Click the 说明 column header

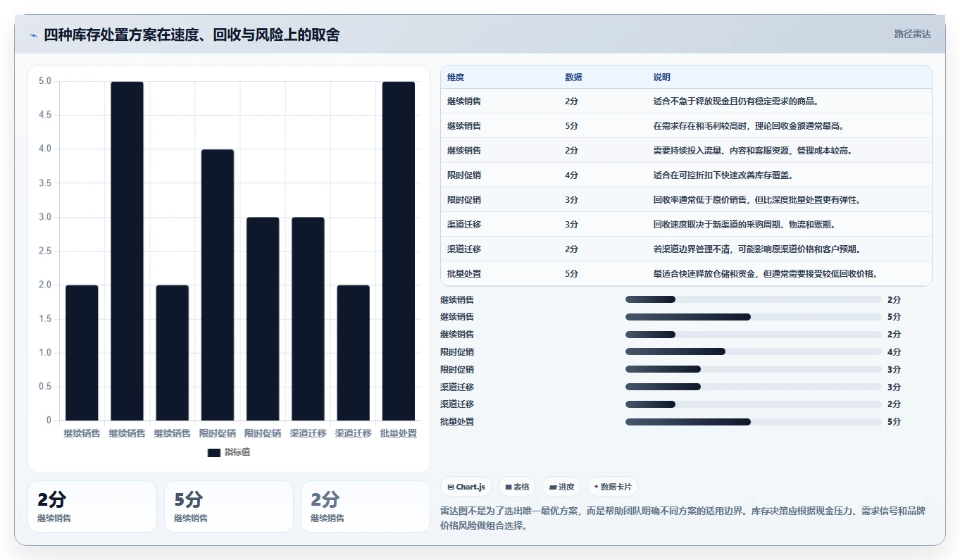662,77
